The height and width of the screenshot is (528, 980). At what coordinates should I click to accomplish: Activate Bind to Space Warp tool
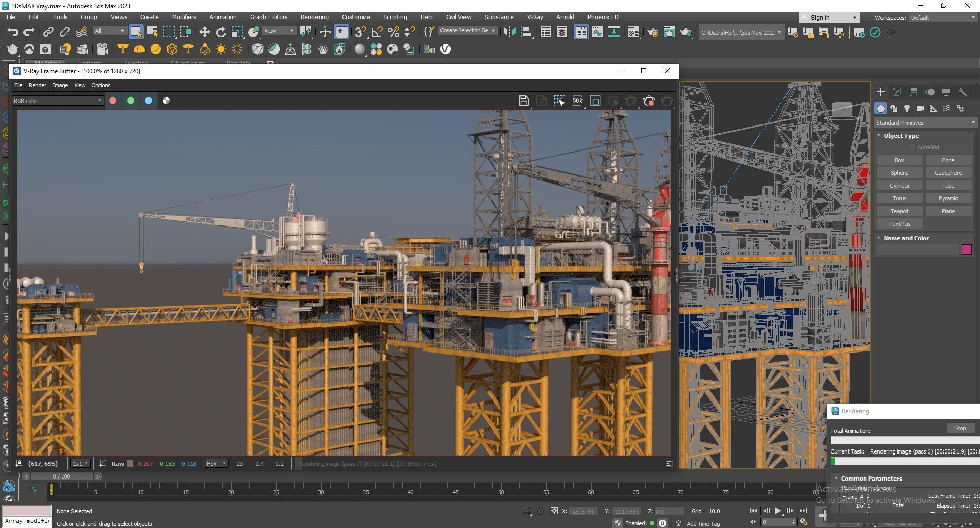coord(81,32)
